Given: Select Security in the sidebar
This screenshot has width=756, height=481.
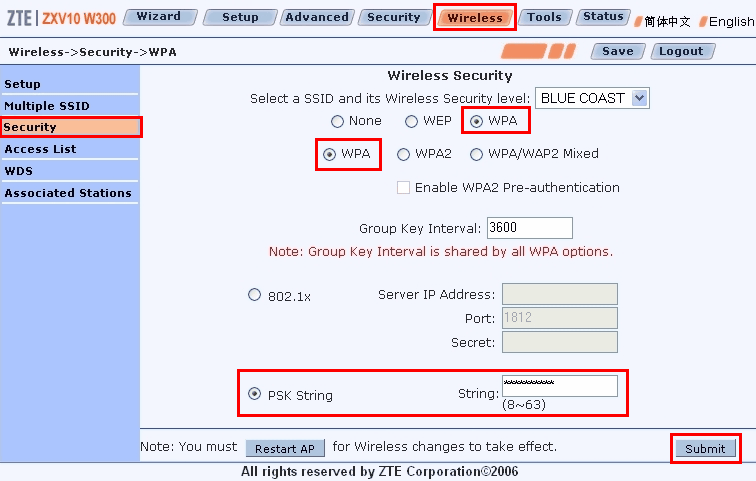Looking at the screenshot, I should pyautogui.click(x=70, y=127).
